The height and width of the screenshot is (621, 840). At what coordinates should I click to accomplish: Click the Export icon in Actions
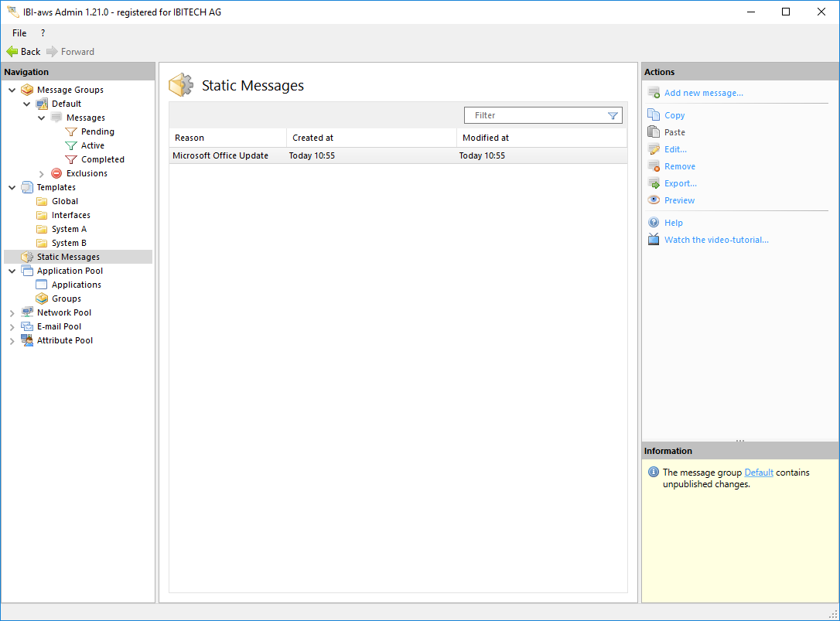[654, 183]
